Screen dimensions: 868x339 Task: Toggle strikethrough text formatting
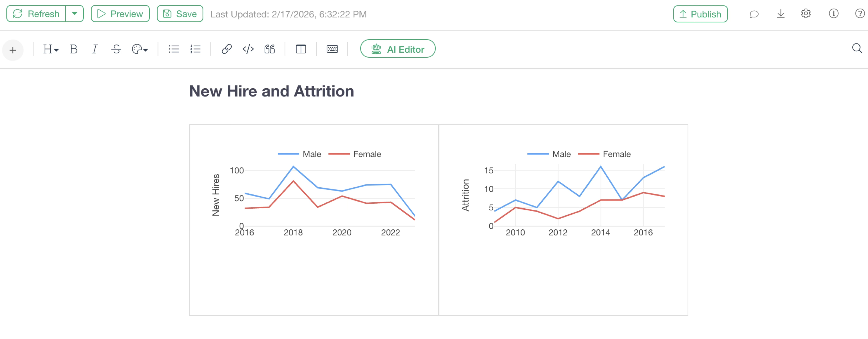tap(116, 49)
